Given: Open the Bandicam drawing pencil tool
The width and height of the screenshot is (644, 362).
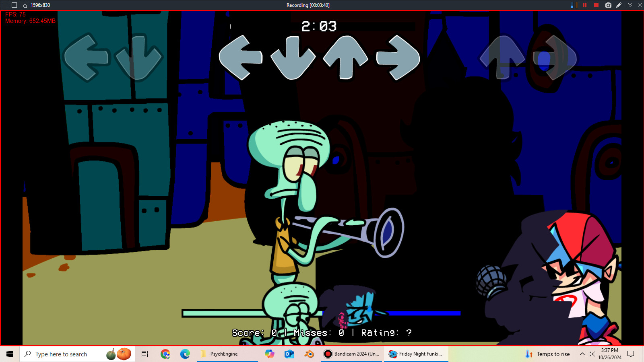Looking at the screenshot, I should tap(619, 5).
